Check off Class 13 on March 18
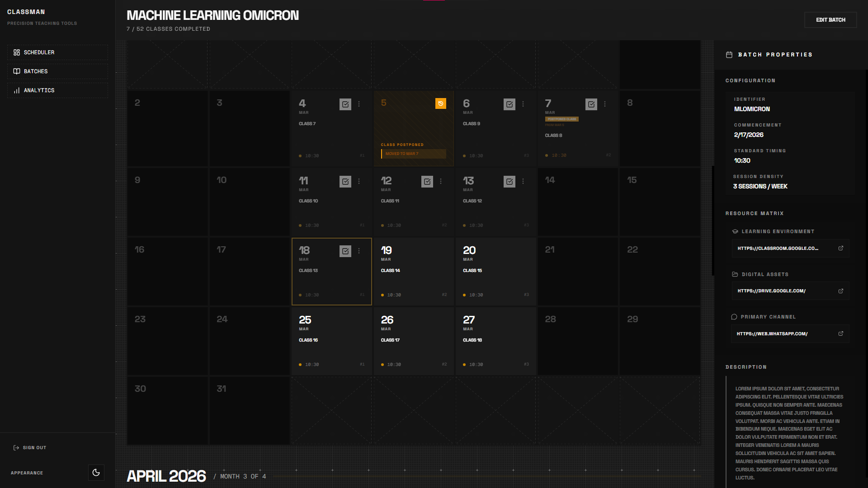This screenshot has width=868, height=488. coord(345,251)
